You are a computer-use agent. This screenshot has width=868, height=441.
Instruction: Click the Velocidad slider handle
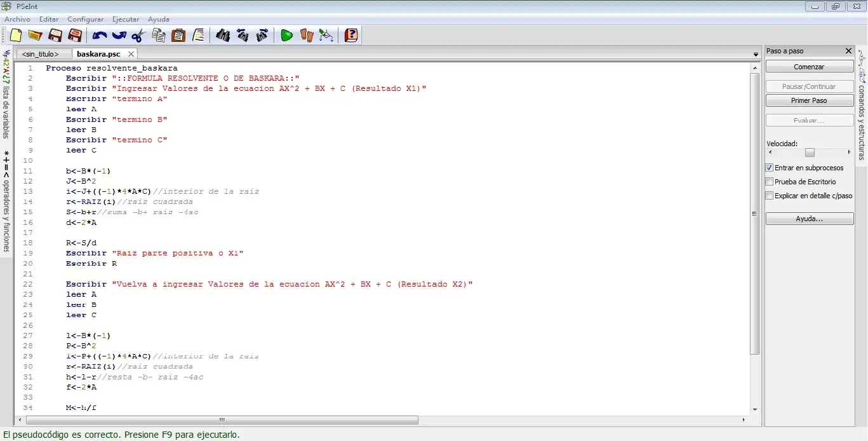coord(810,153)
